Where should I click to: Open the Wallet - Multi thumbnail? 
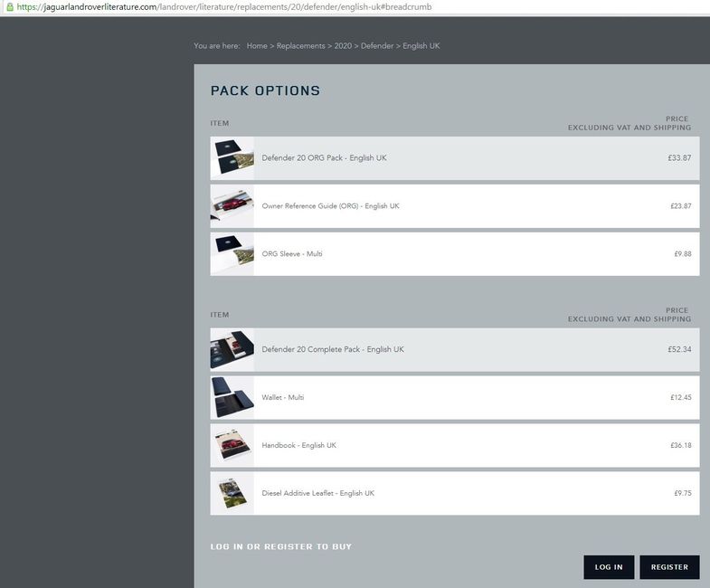tap(232, 398)
